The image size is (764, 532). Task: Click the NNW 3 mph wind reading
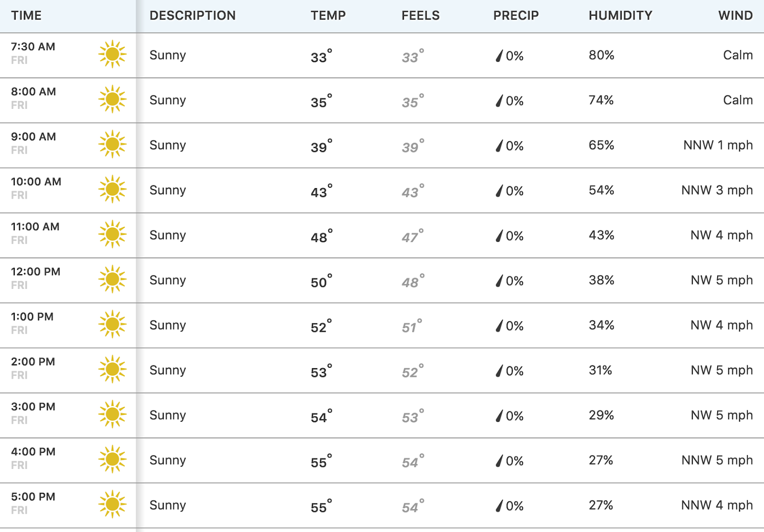click(717, 190)
